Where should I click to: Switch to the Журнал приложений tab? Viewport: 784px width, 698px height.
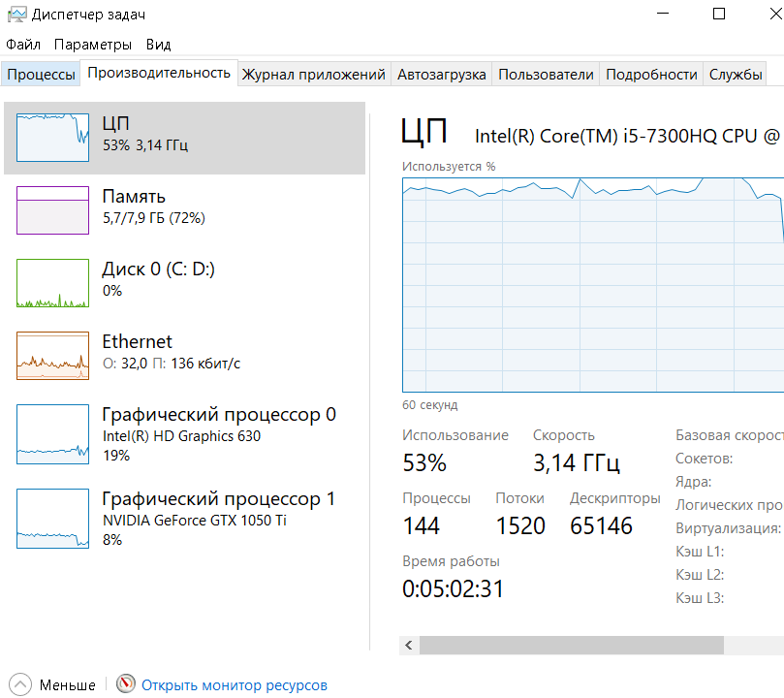click(x=313, y=75)
